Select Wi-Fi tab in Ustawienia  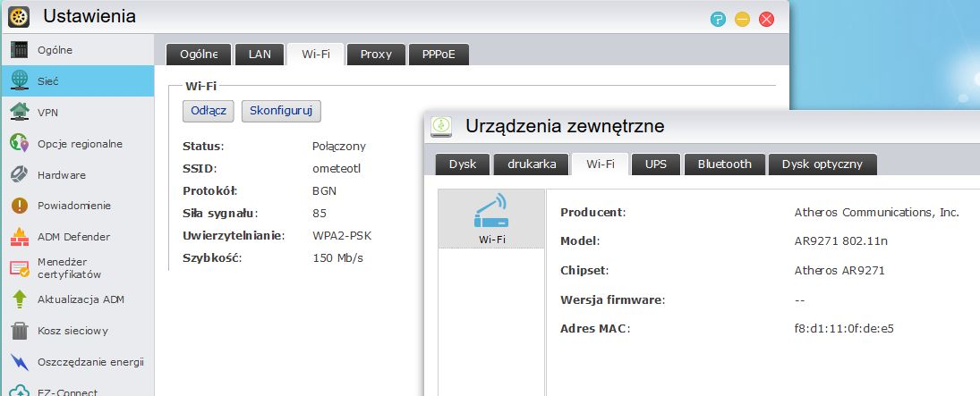(316, 55)
